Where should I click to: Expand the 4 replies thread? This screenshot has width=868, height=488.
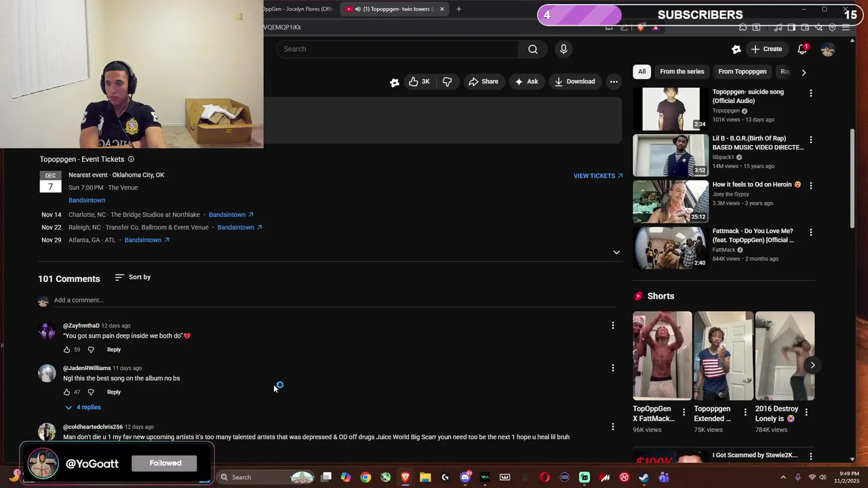83,407
